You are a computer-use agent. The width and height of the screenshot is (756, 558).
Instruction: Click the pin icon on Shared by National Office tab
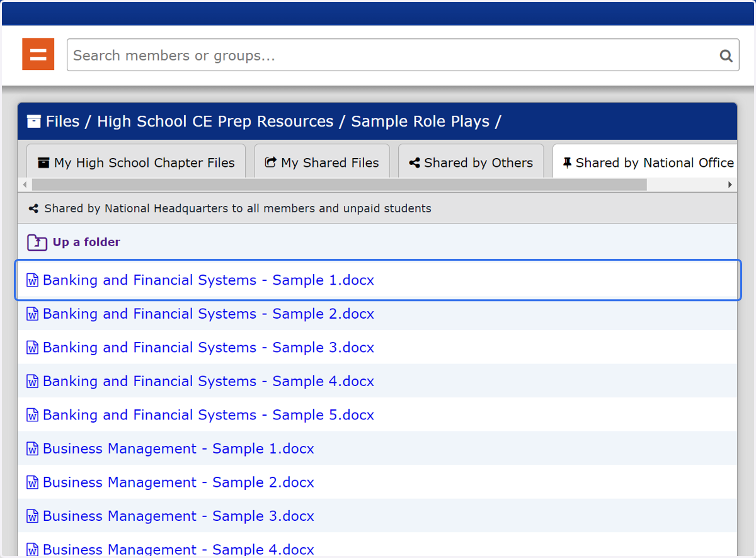pos(567,163)
